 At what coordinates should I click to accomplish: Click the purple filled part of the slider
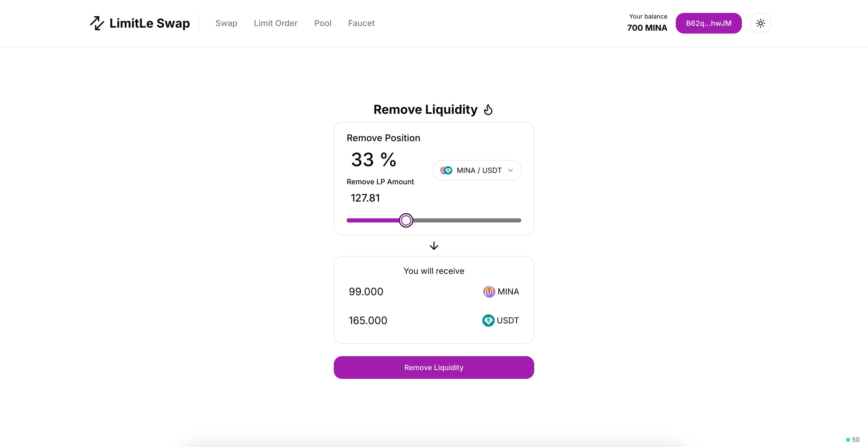point(373,220)
